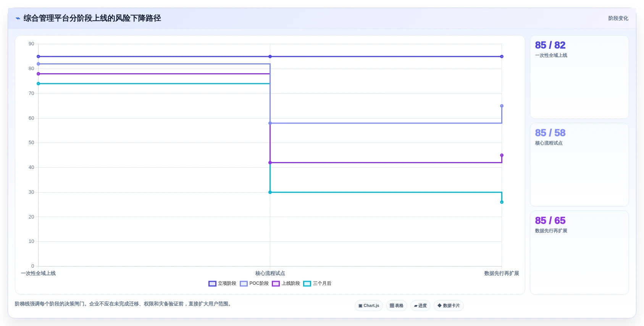This screenshot has height=326, width=644.
Task: Click the 进度 tag button
Action: coord(420,305)
